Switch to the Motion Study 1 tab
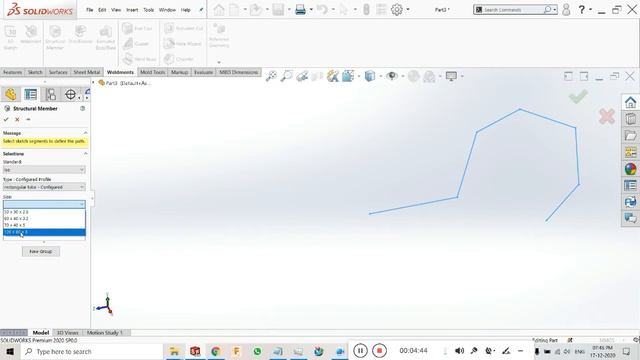Image resolution: width=640 pixels, height=360 pixels. [104, 333]
